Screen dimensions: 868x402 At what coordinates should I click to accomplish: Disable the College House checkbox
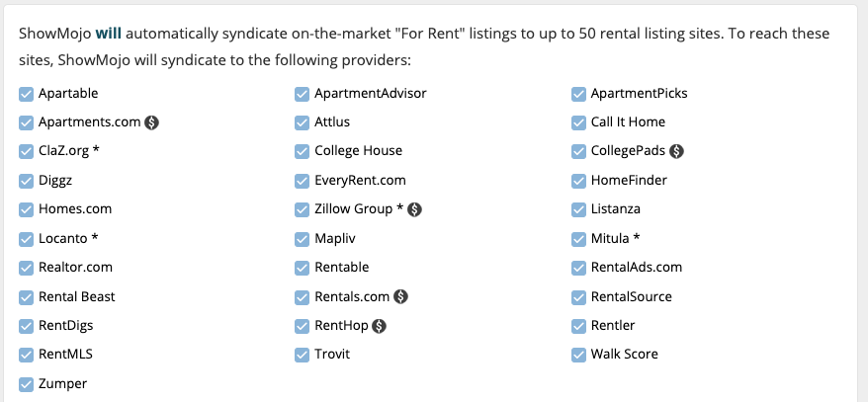pos(302,151)
